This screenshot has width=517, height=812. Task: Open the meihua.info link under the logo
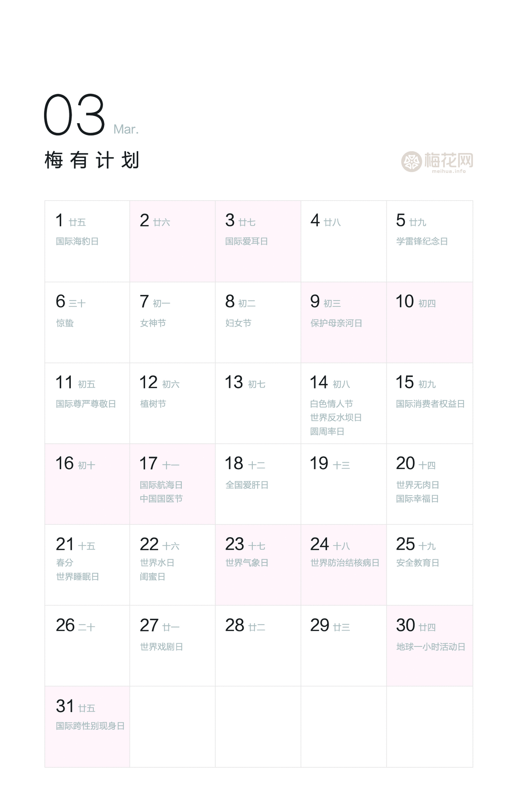click(x=448, y=171)
